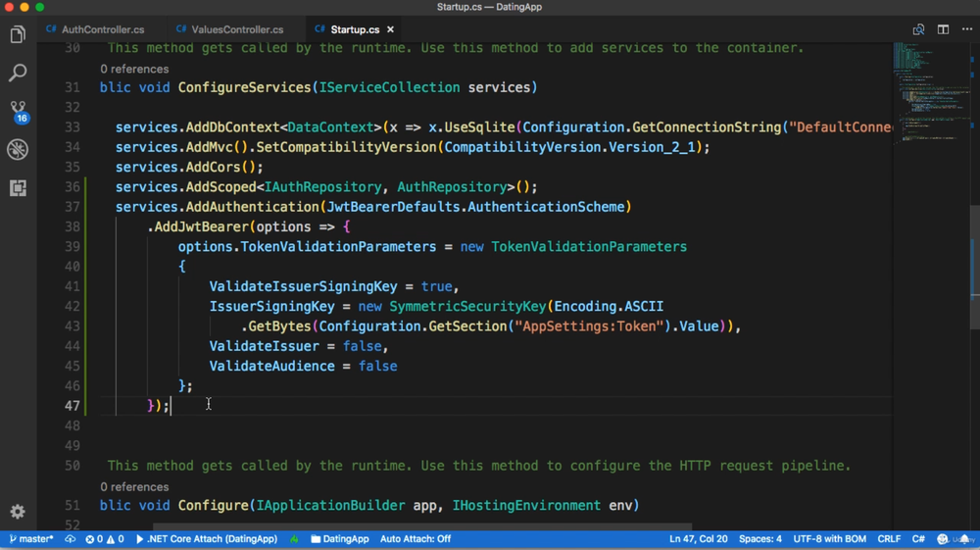Click the Open Changes icon in the editor toolbar
The image size is (980, 550).
point(918,29)
